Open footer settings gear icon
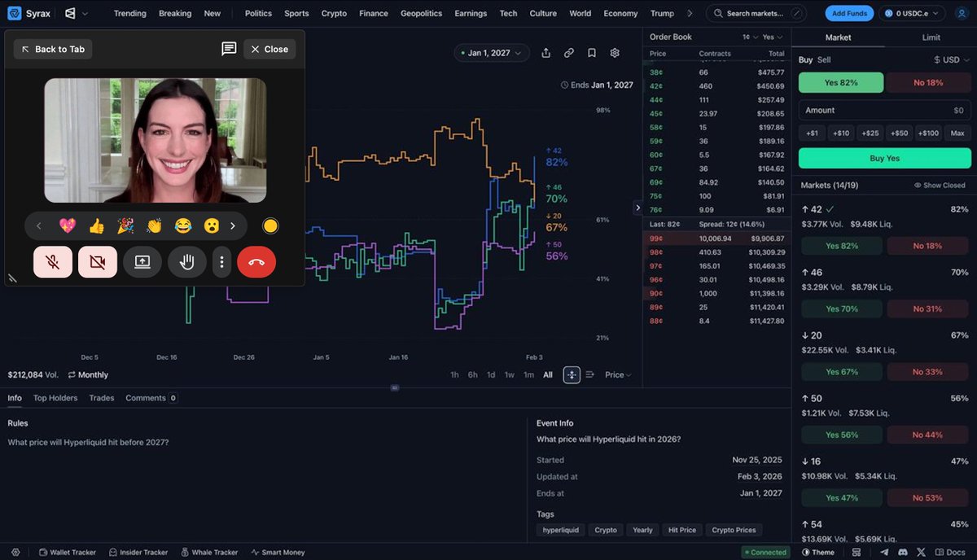 15,552
